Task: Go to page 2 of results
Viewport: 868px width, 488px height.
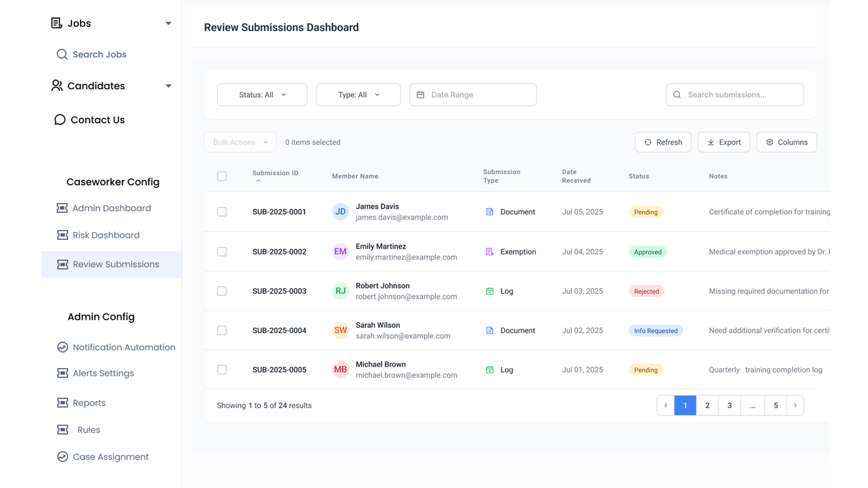Action: pos(708,405)
